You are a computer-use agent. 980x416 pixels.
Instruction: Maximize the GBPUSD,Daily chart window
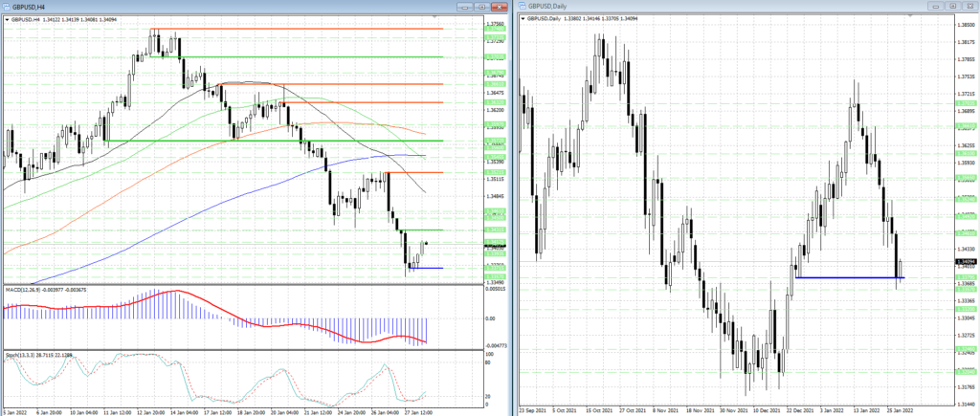point(953,6)
